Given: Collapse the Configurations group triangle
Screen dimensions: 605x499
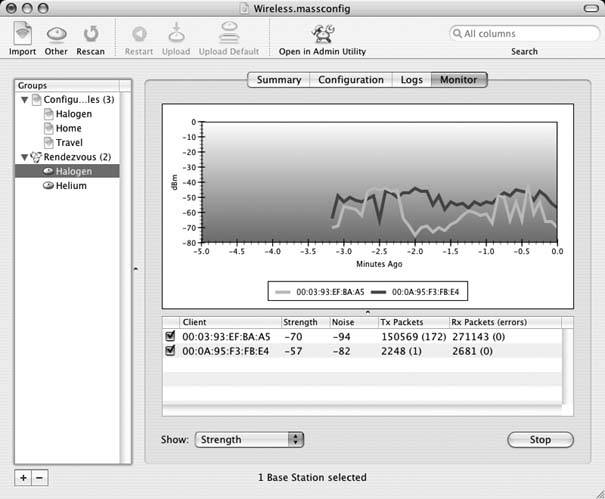Looking at the screenshot, I should pos(24,100).
